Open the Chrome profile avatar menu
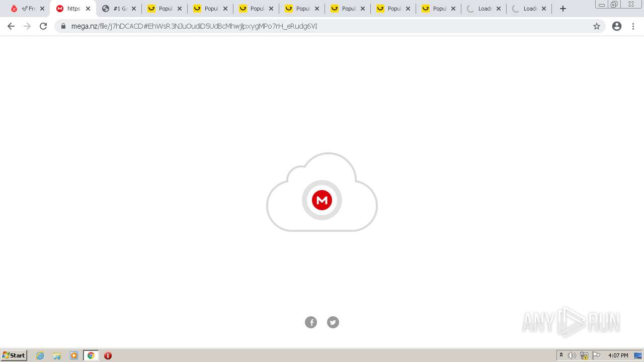Viewport: 644px width, 362px height. [617, 26]
